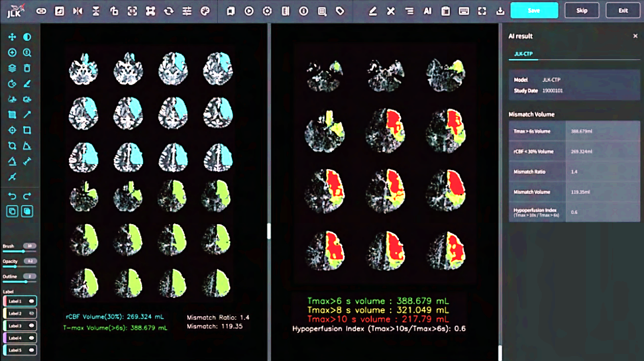Switch to the JLK-CTP tab
The image size is (644, 361).
(524, 54)
